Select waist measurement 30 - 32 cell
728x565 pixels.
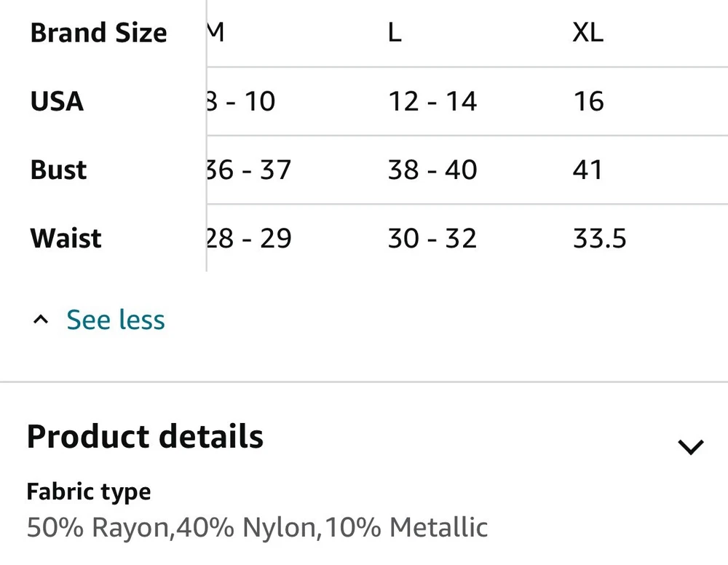tap(432, 238)
